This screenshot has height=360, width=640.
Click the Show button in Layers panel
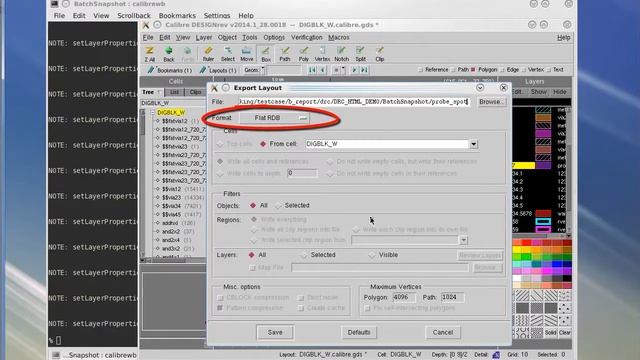click(x=538, y=92)
